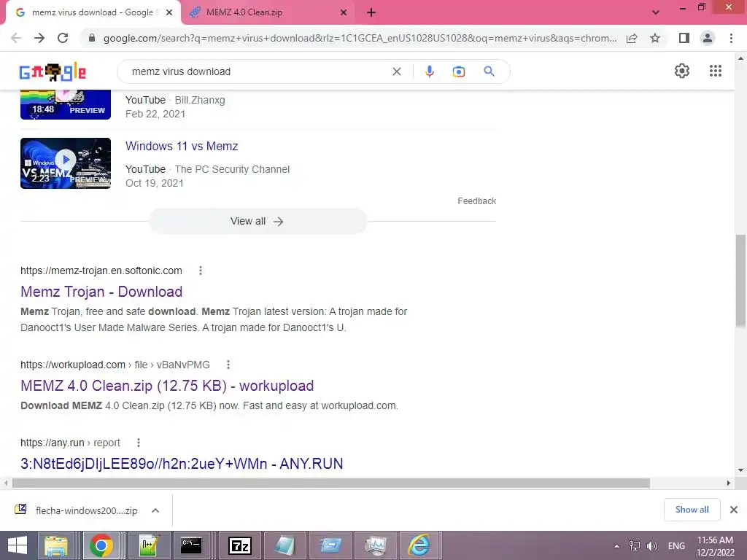Open Notepad++ from the taskbar
This screenshot has height=560, width=747.
[149, 545]
